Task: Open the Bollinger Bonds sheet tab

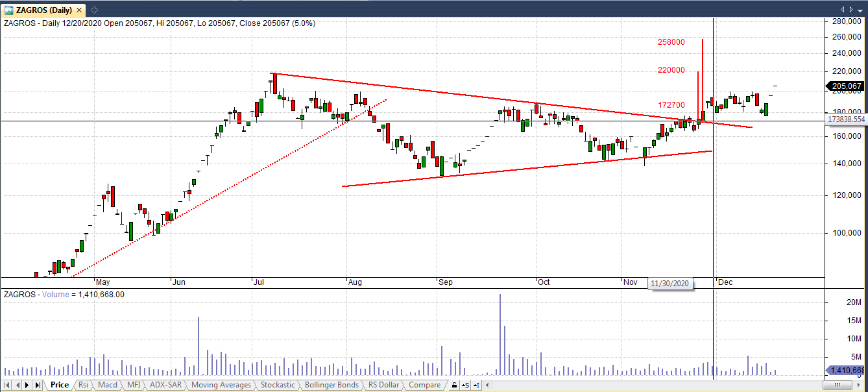Action: [331, 385]
